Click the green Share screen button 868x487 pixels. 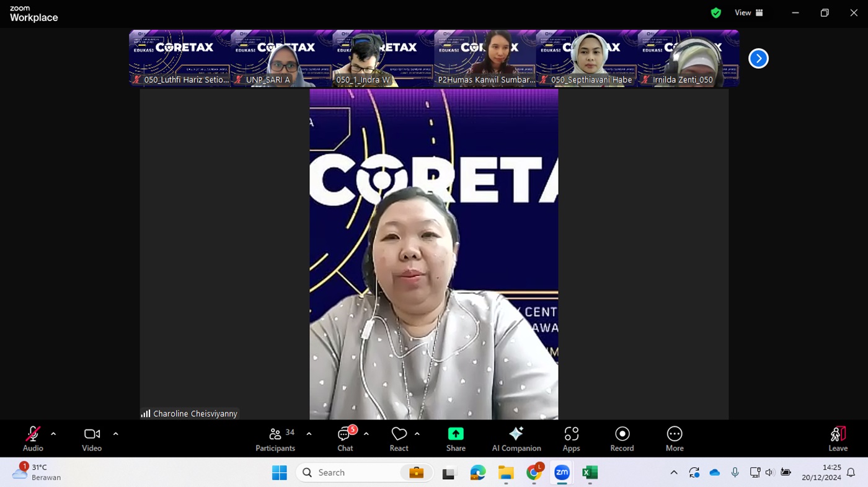click(456, 439)
